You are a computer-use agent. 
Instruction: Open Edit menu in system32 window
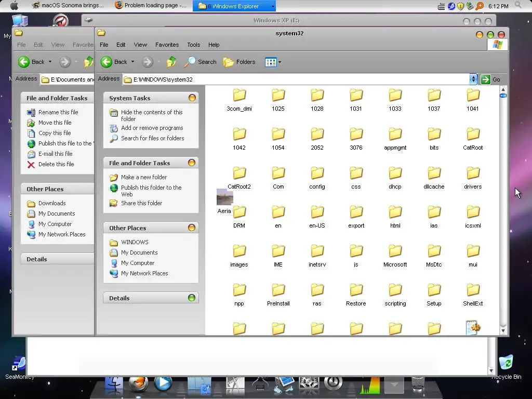point(121,45)
